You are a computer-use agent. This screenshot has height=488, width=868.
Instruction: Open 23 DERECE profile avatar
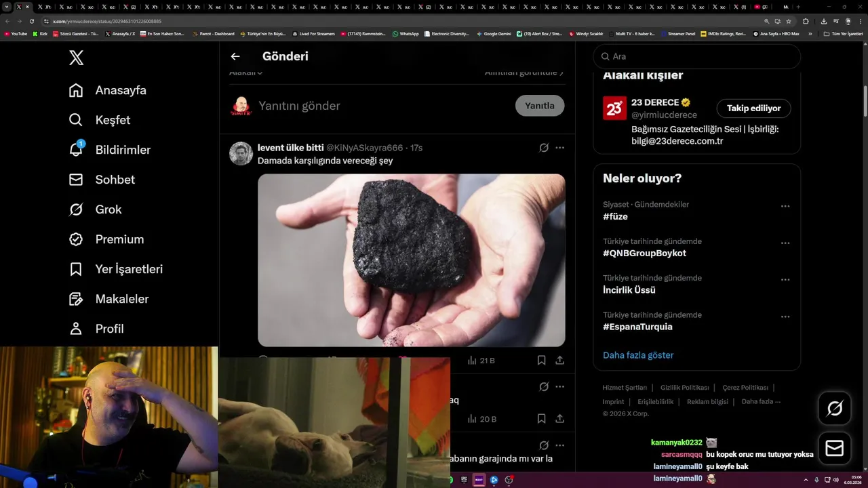pos(614,108)
